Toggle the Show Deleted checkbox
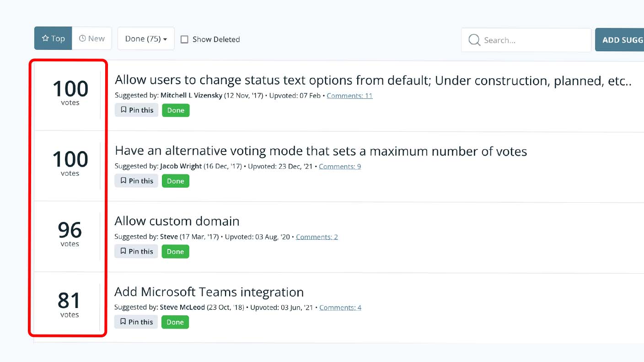 tap(184, 39)
